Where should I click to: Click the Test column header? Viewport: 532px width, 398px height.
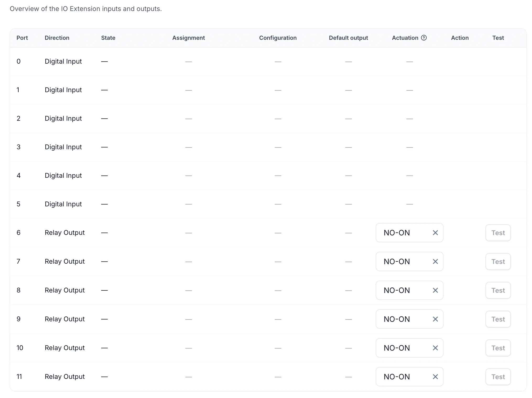click(498, 38)
